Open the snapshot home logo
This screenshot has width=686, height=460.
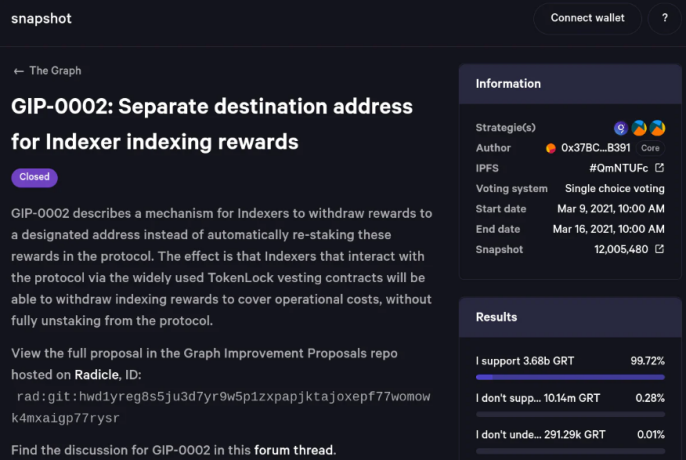41,18
